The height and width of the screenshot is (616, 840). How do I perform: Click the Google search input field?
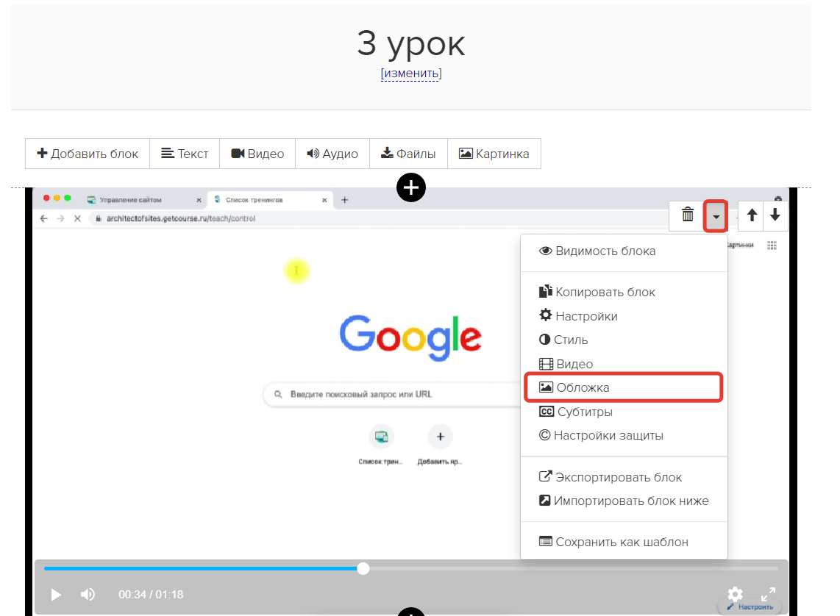[x=391, y=395]
